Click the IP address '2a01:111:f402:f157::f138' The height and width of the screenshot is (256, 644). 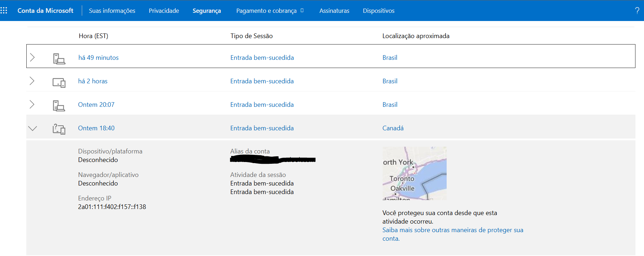click(112, 207)
